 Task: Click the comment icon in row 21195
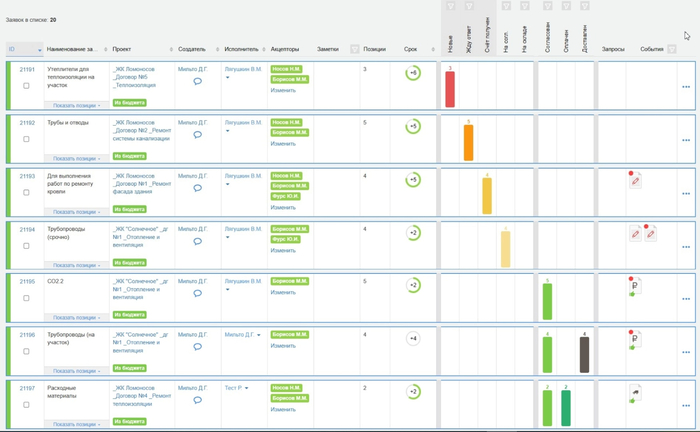[197, 293]
